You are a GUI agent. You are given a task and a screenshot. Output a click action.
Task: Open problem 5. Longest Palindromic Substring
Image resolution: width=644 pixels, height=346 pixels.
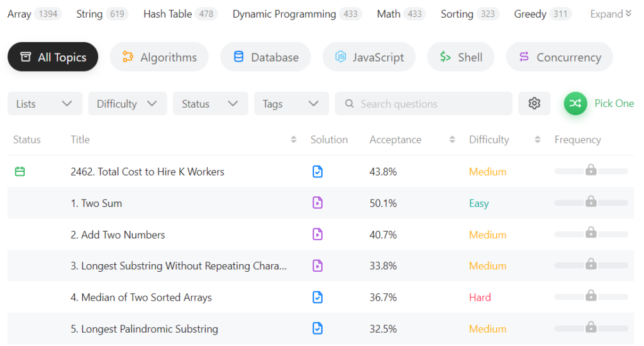click(x=144, y=329)
